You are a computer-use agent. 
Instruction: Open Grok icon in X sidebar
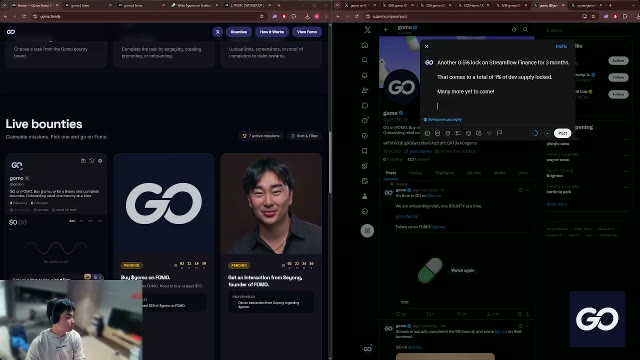pos(365,120)
